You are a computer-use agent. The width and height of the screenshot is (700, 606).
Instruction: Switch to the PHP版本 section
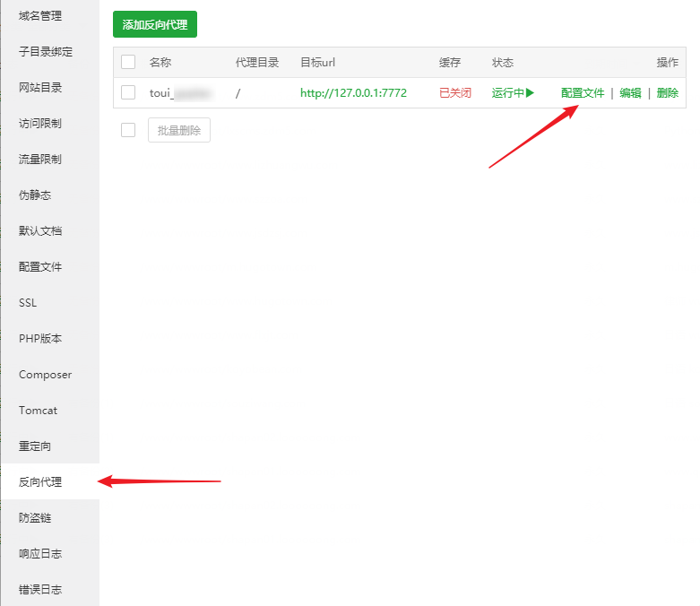(40, 339)
